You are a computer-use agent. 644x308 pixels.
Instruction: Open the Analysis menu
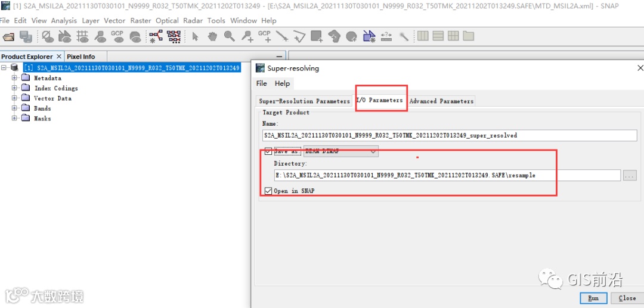coord(64,20)
